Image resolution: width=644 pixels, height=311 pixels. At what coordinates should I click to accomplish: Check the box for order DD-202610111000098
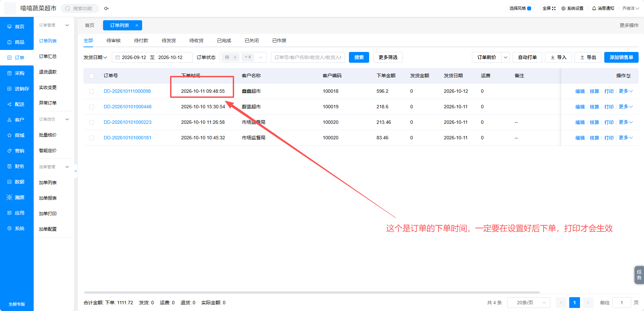pos(92,91)
